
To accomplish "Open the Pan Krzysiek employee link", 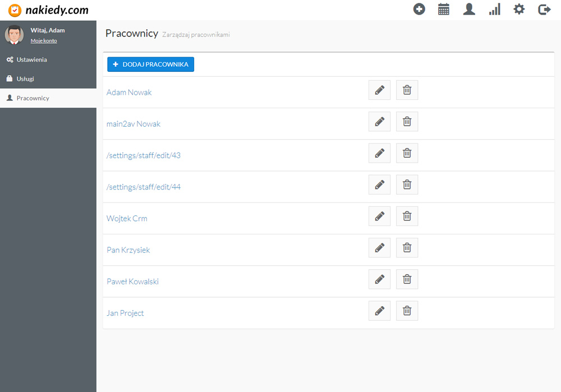I will click(x=128, y=250).
